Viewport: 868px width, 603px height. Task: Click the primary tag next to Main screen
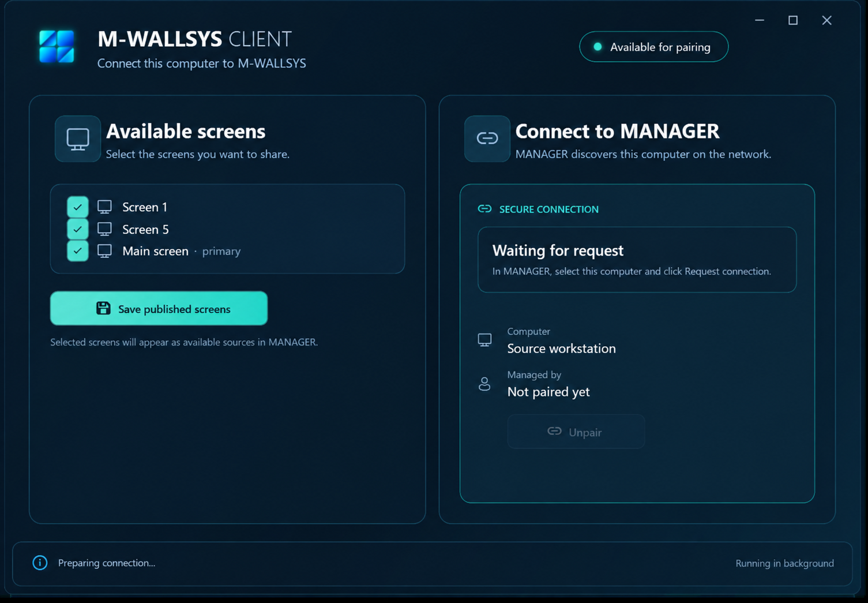coord(221,252)
